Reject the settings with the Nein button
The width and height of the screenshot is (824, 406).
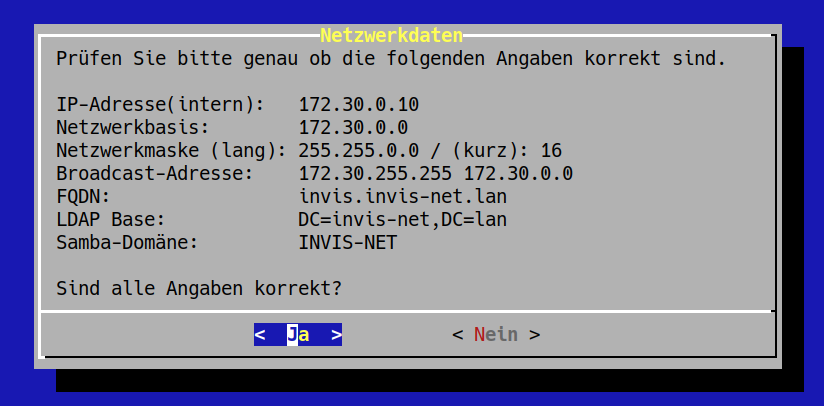point(496,335)
